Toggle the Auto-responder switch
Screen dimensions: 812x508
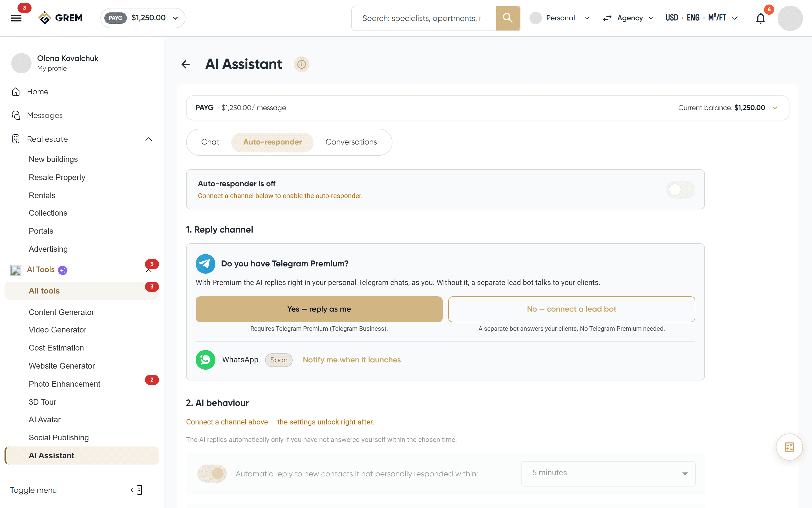[680, 190]
